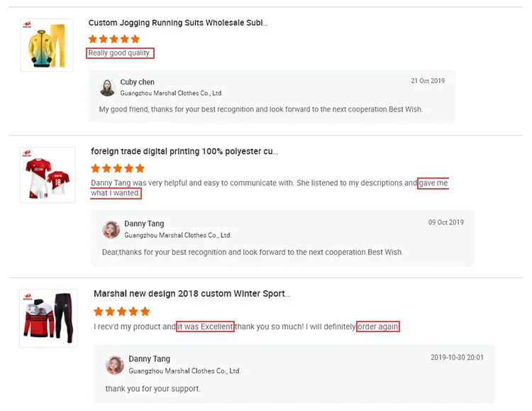This screenshot has height=411, width=532.
Task: Click Danny Tang's avatar in 2019-10-30 reply
Action: 114,365
